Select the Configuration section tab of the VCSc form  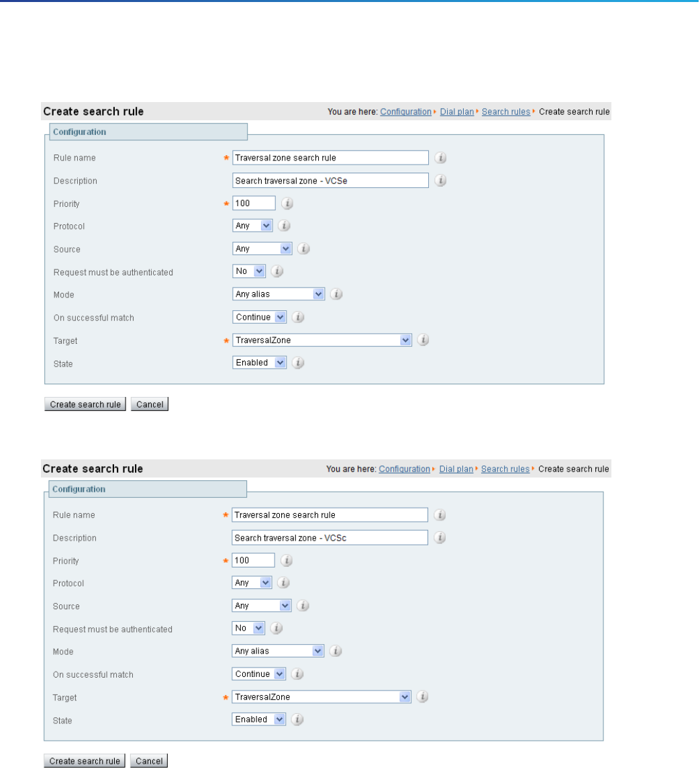[148, 489]
